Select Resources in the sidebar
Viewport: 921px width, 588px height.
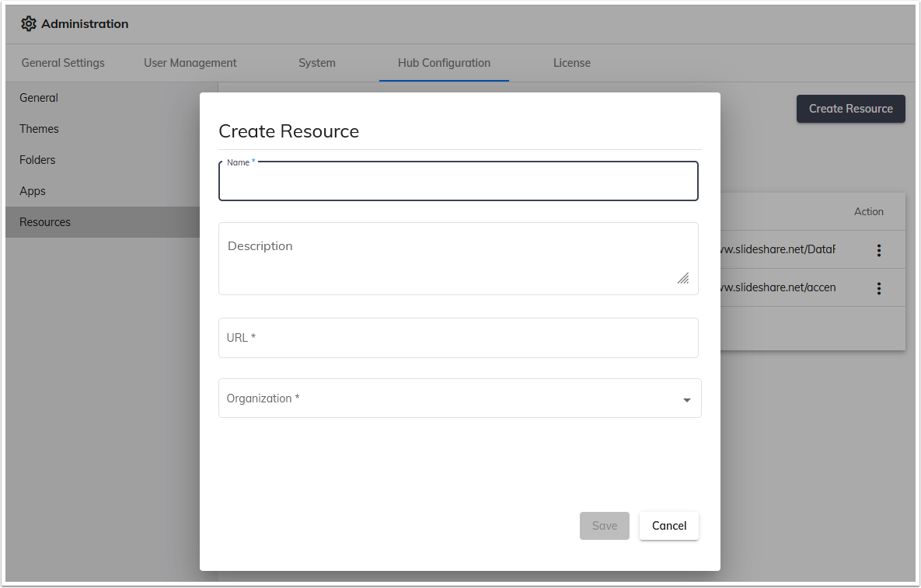coord(44,222)
